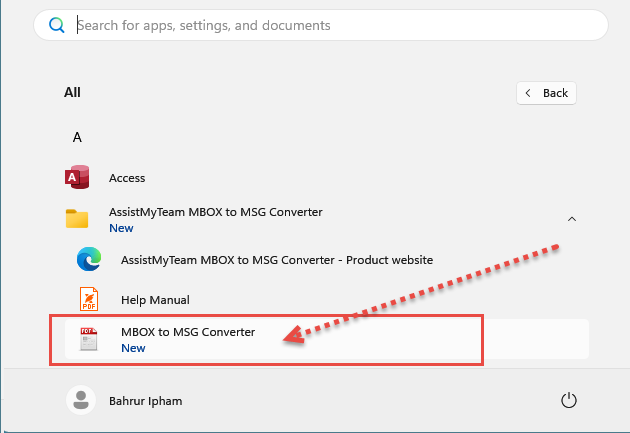Launch MBOX to MSG Converter from its label
Viewport: 630px width, 433px height.
click(x=188, y=332)
